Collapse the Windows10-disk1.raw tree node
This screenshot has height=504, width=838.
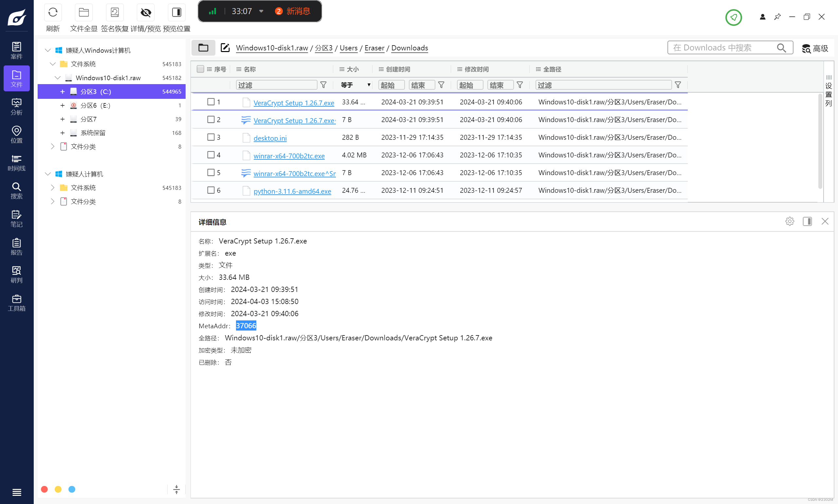57,78
